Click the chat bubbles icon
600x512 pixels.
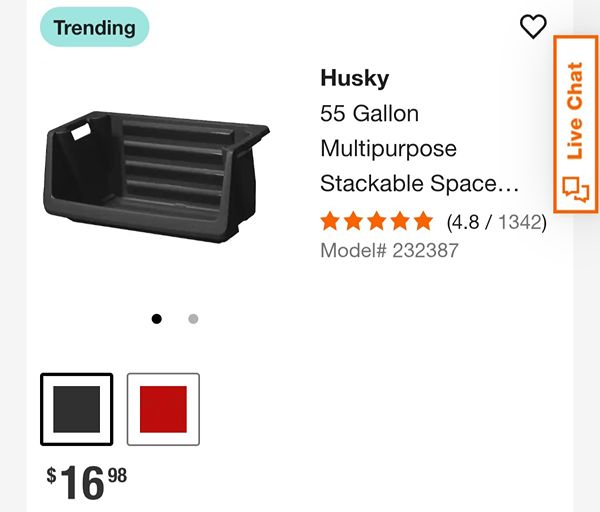click(x=576, y=189)
